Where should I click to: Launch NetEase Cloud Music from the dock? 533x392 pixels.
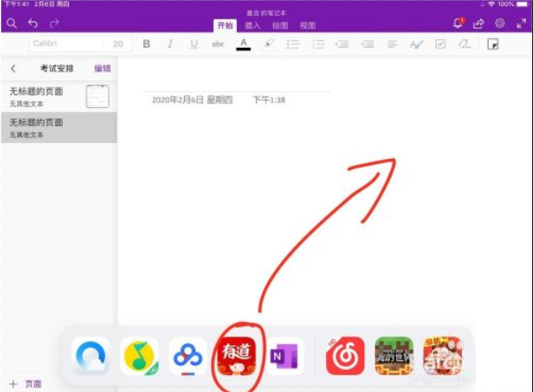tap(345, 358)
